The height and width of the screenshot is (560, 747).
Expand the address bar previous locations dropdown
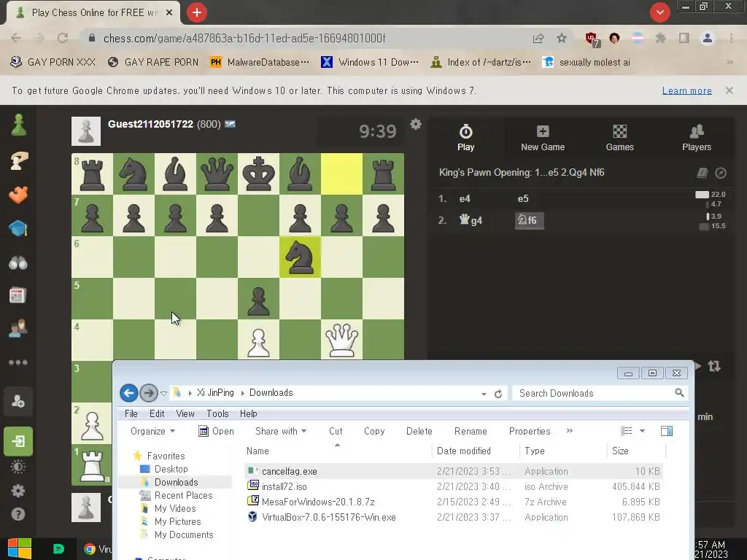coord(484,394)
